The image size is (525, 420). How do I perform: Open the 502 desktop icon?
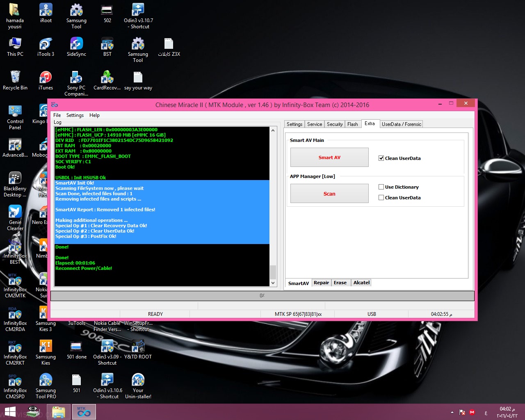[107, 13]
